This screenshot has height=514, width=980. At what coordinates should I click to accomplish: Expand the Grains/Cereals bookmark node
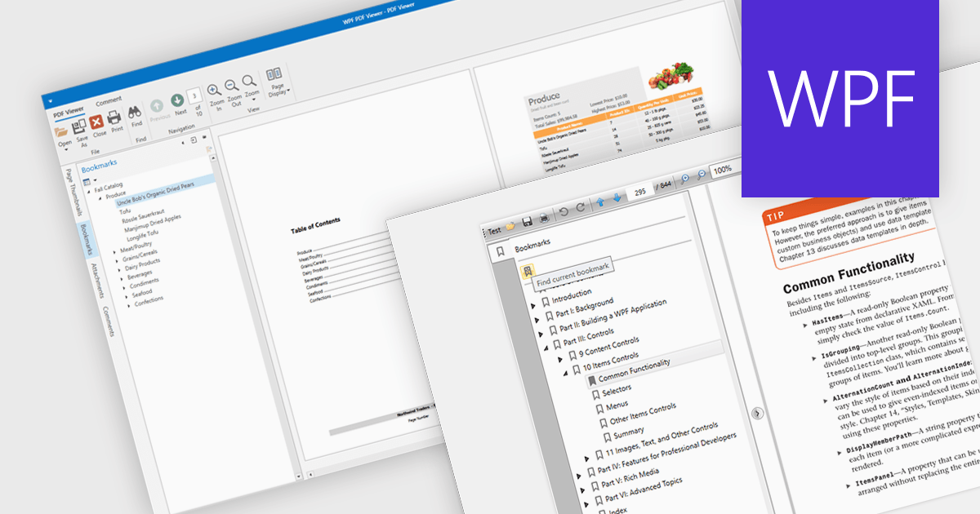(118, 262)
